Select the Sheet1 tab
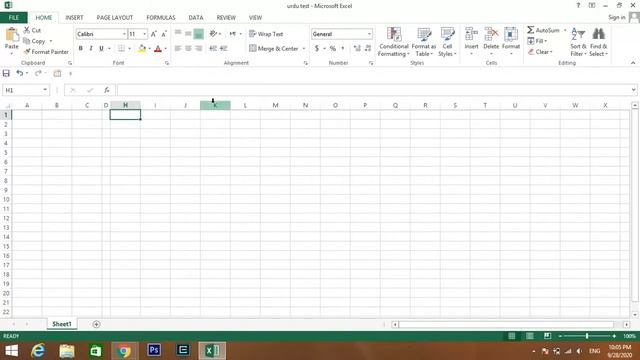The height and width of the screenshot is (360, 640). click(62, 324)
